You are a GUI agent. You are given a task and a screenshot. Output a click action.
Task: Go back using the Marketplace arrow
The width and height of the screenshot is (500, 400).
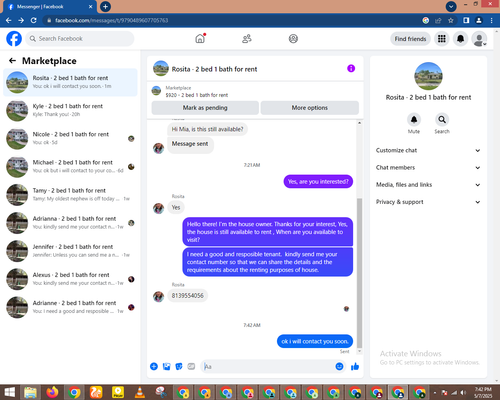point(12,61)
